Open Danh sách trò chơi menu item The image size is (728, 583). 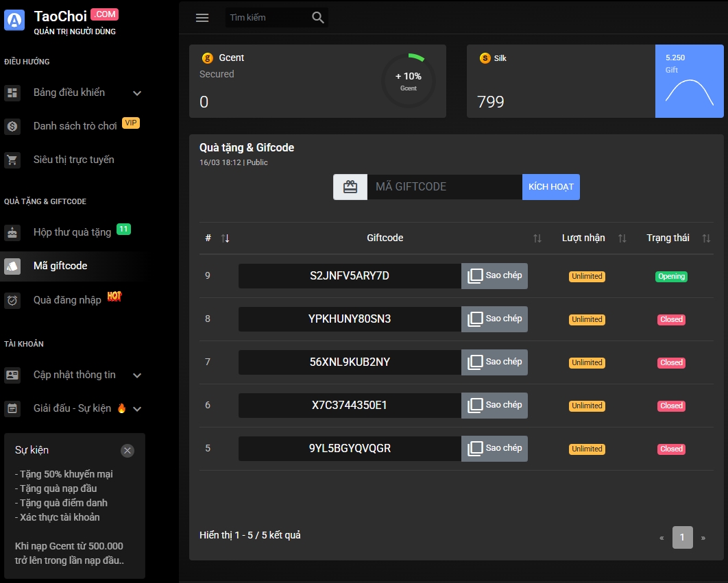[x=75, y=126]
